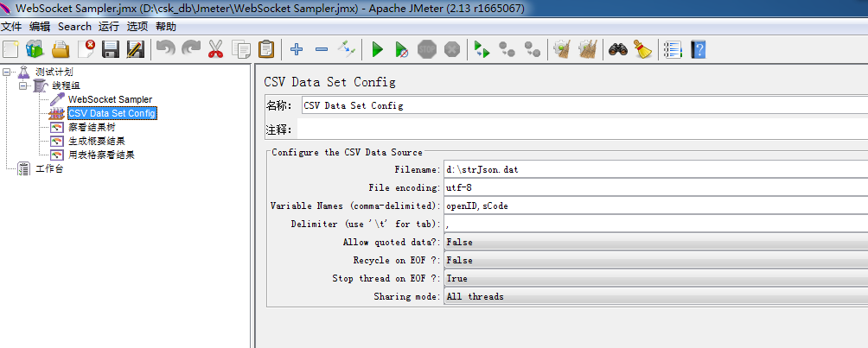Click Start no pauses icon

click(x=403, y=49)
